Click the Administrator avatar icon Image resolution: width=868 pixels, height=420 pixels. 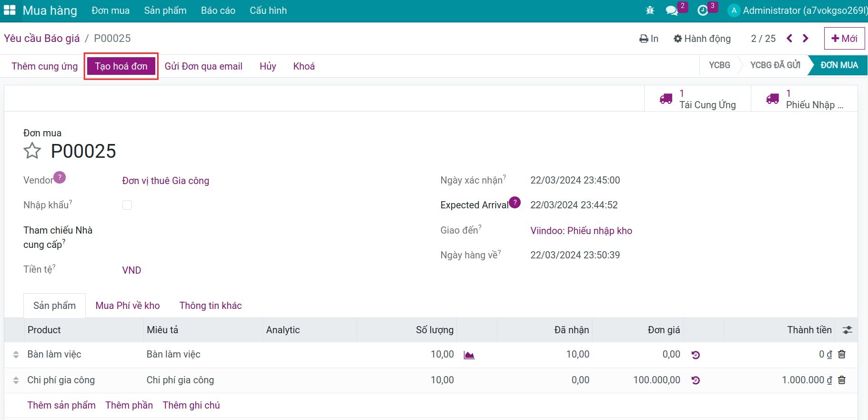click(x=734, y=10)
